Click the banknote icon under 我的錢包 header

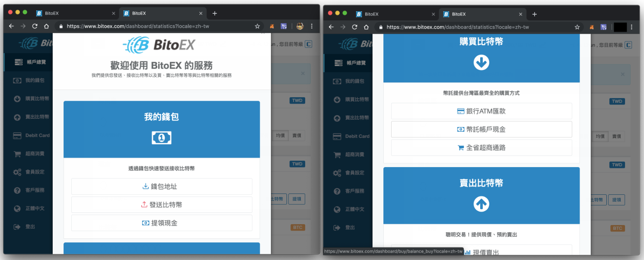(162, 138)
